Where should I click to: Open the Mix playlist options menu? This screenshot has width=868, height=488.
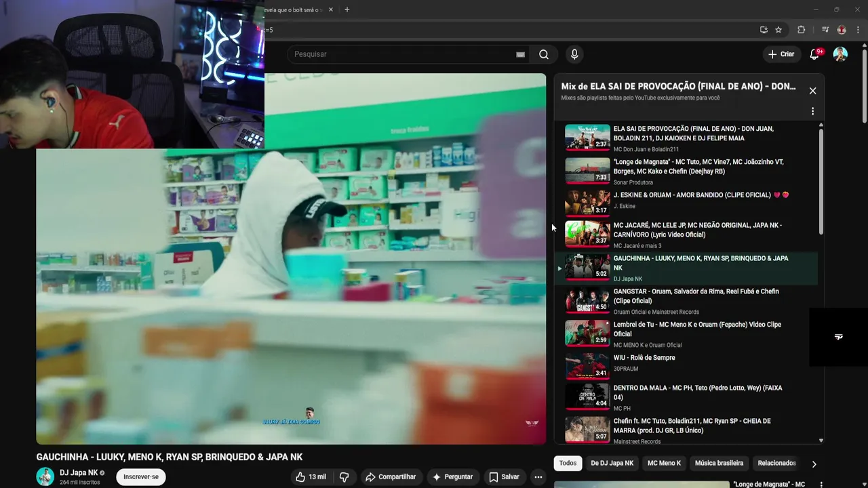coord(812,111)
